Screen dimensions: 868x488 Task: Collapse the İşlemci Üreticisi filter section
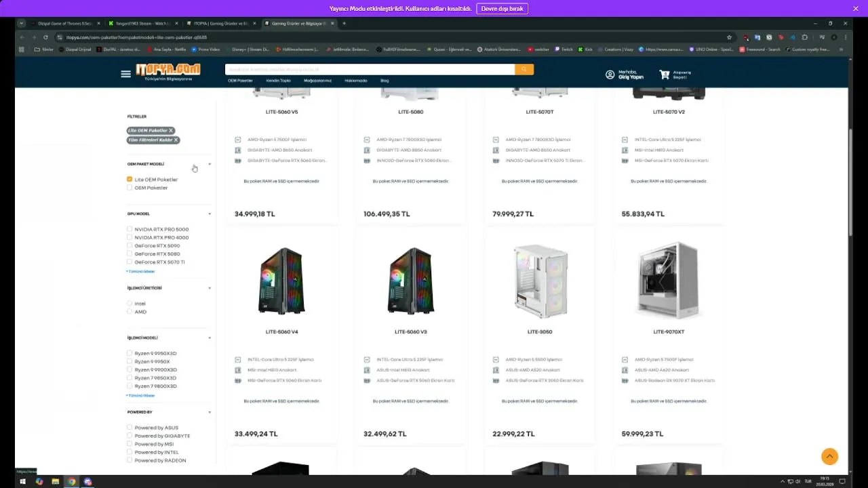(210, 288)
